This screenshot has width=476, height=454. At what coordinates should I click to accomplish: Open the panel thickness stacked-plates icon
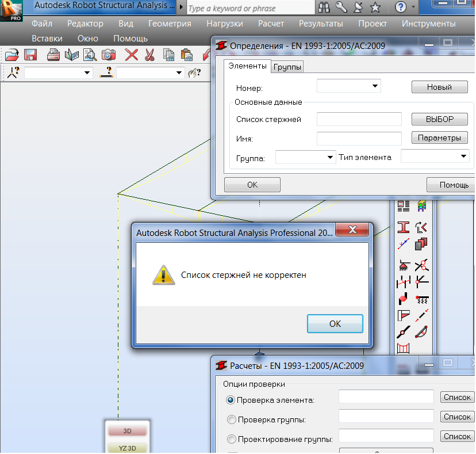[x=421, y=244]
